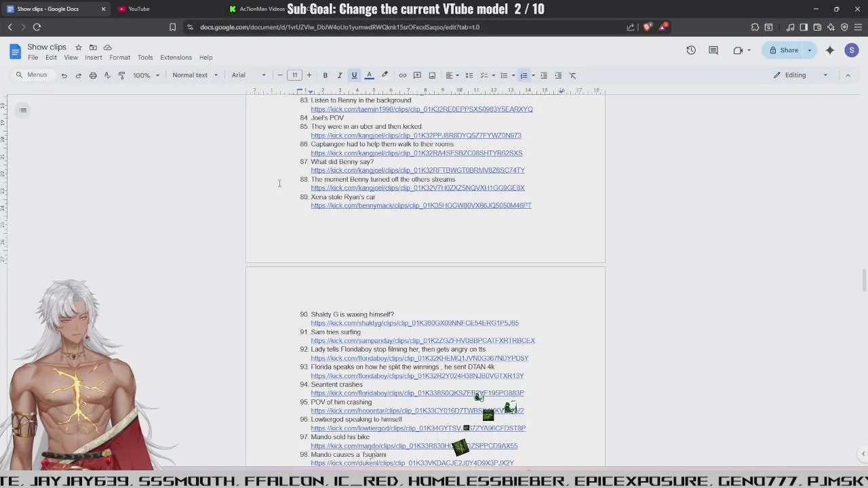
Task: Open the Sam tries surfing clip link
Action: pyautogui.click(x=422, y=341)
